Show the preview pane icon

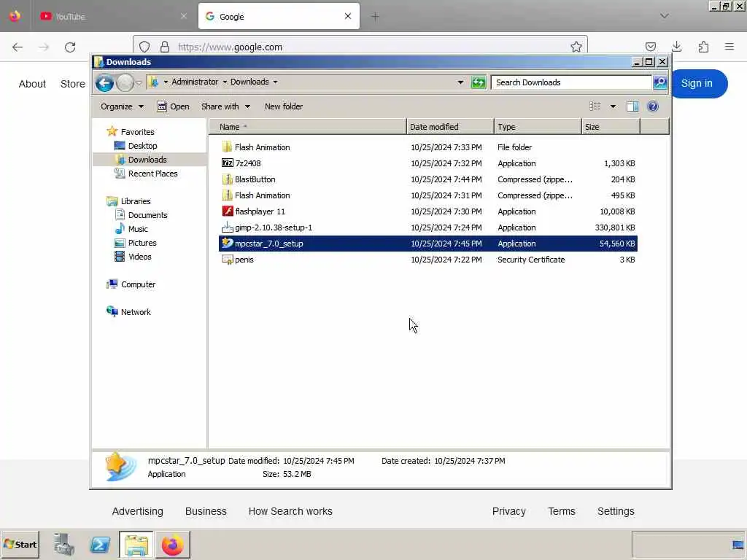point(632,106)
